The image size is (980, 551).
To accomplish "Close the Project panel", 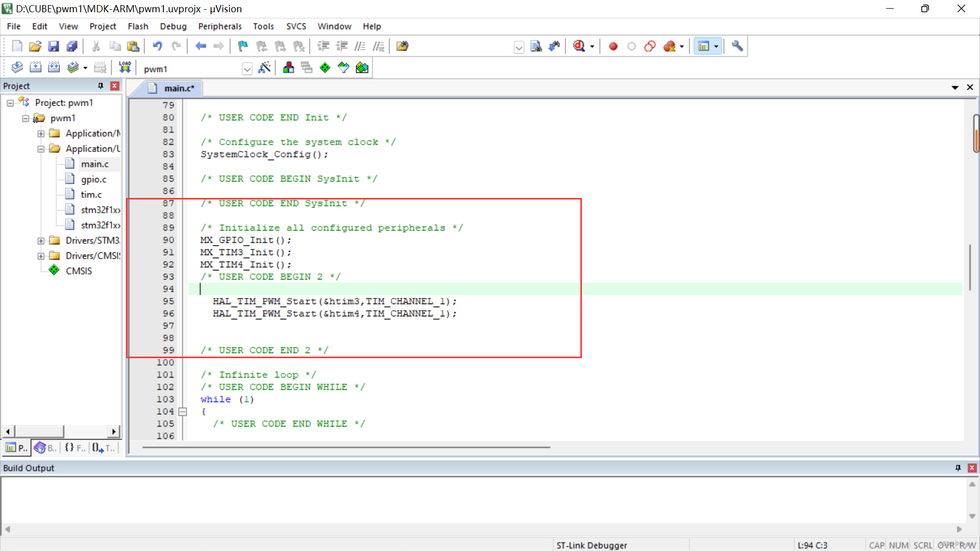I will click(x=115, y=86).
